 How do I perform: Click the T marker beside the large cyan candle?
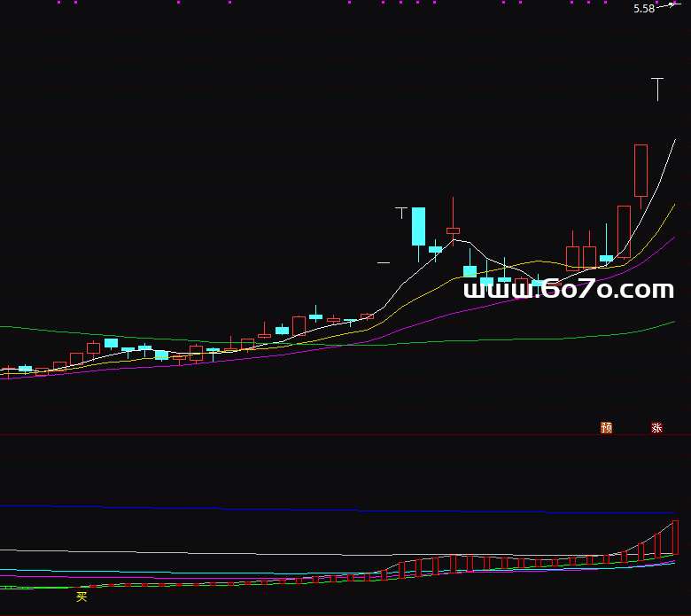401,213
